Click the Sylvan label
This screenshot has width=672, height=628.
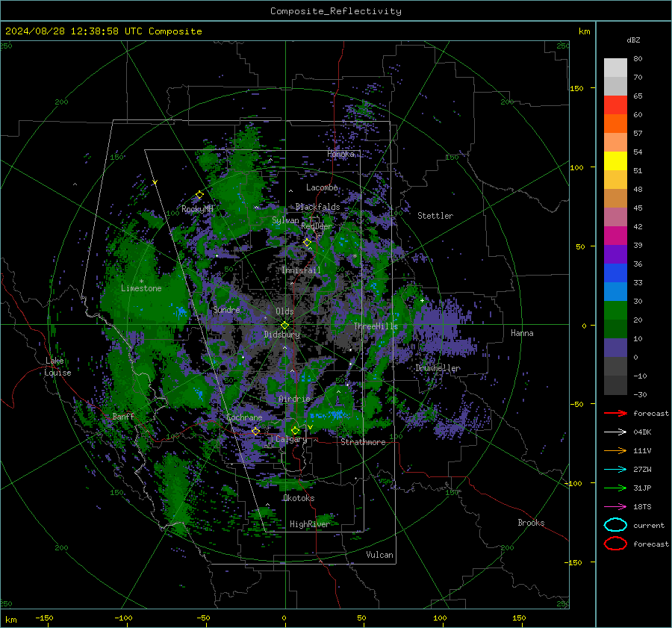pos(285,220)
